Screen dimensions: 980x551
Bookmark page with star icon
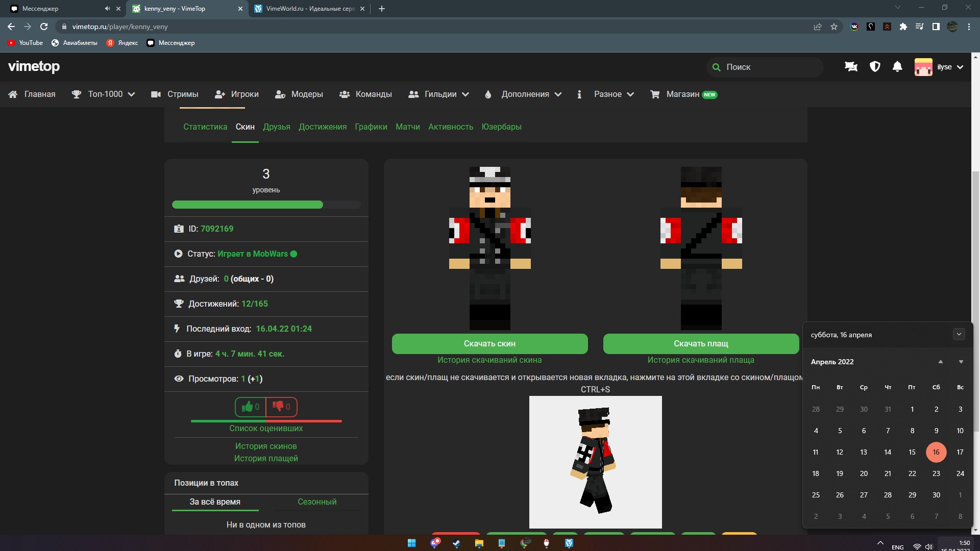834,27
